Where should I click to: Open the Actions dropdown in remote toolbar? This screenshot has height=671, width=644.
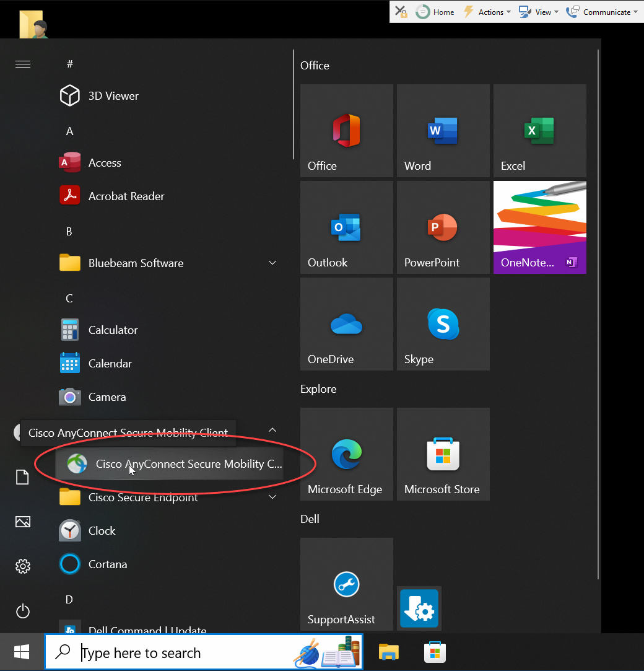click(487, 12)
